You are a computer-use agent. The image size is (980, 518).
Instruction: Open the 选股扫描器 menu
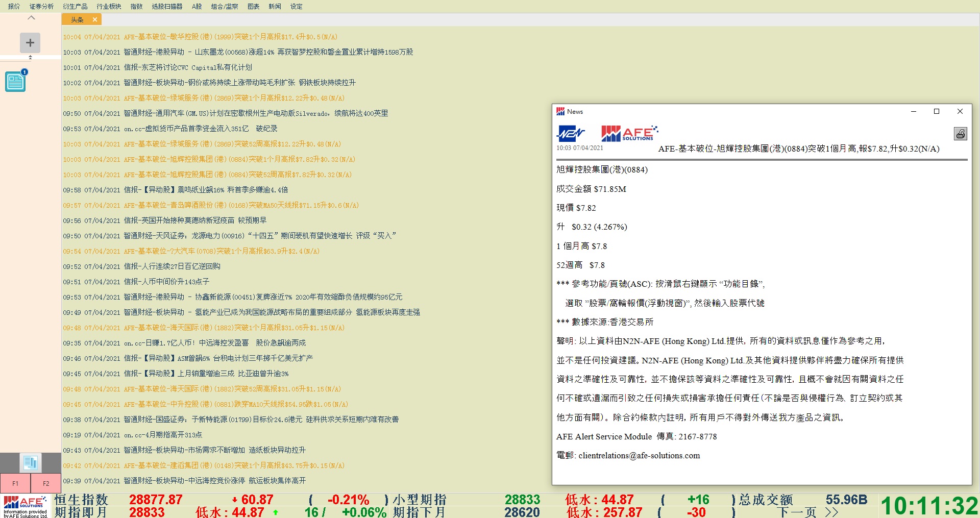point(167,6)
